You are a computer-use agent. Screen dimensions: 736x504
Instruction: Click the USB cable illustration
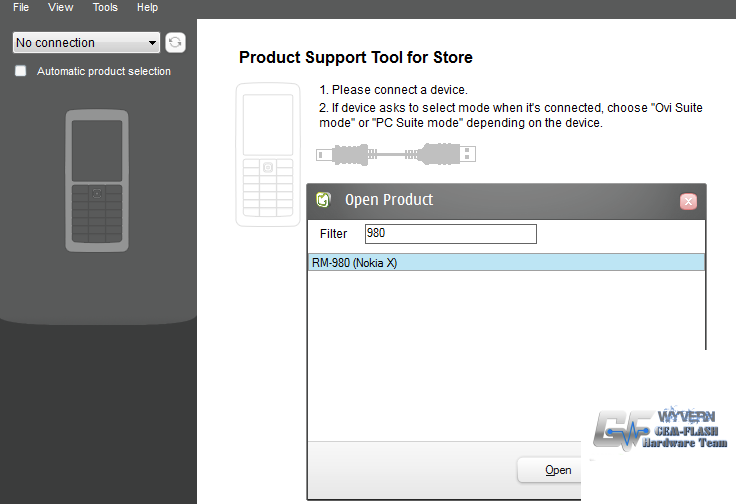coord(396,154)
